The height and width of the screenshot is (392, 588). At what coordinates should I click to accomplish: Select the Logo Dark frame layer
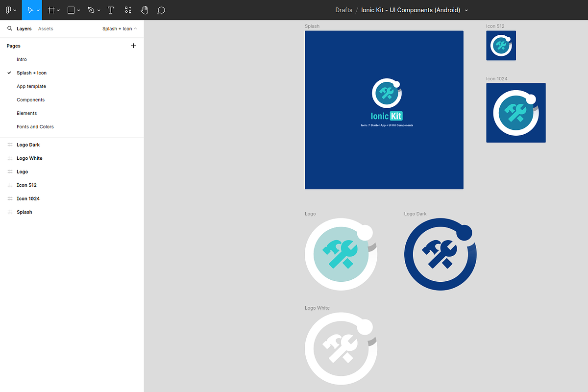[28, 145]
